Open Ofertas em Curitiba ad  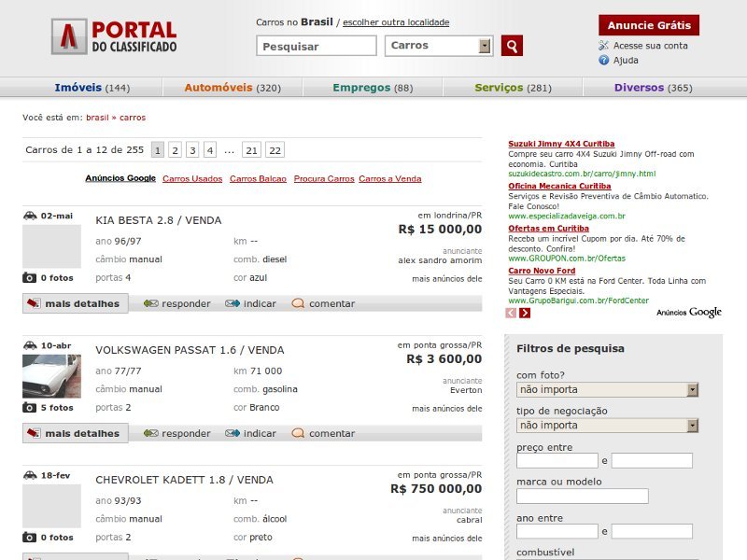548,228
